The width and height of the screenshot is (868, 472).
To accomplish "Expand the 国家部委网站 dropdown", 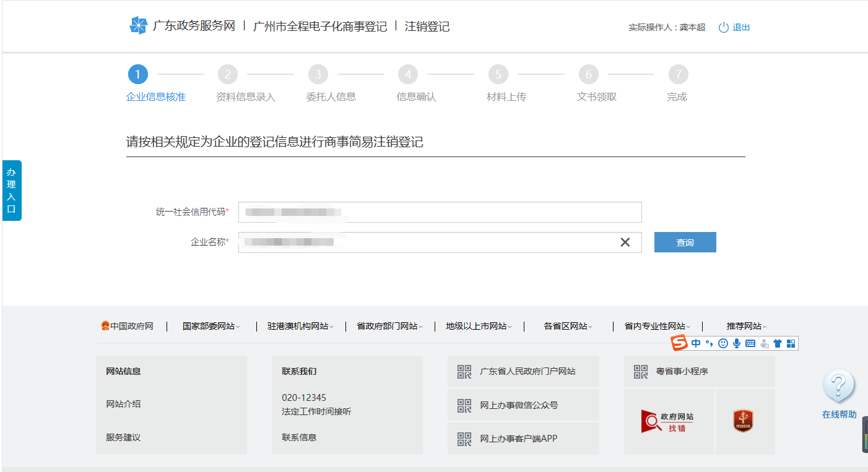I will pyautogui.click(x=210, y=326).
